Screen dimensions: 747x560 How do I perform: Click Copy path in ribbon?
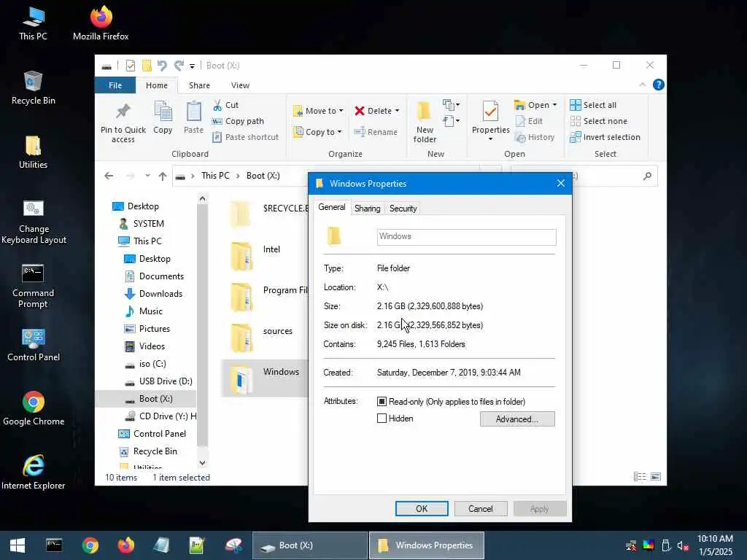238,121
